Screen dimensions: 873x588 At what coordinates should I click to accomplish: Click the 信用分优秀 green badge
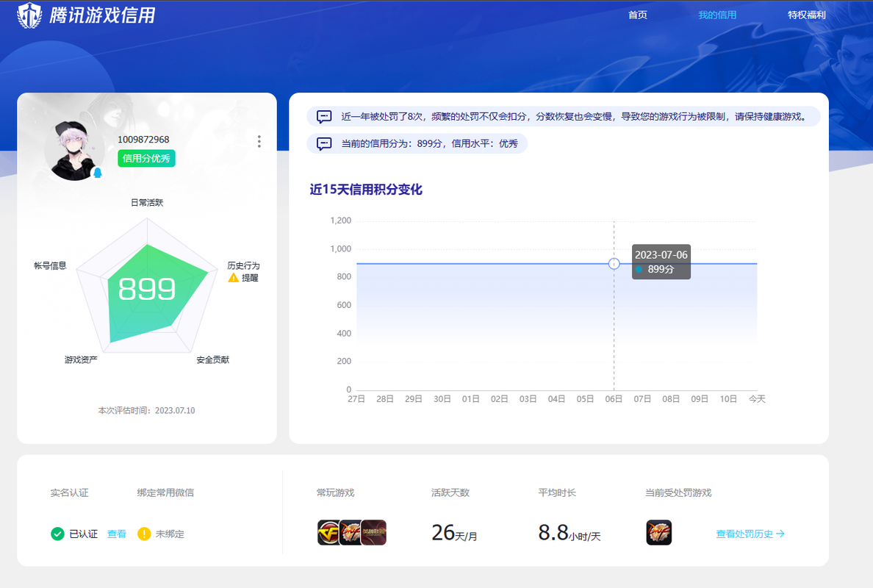click(146, 159)
